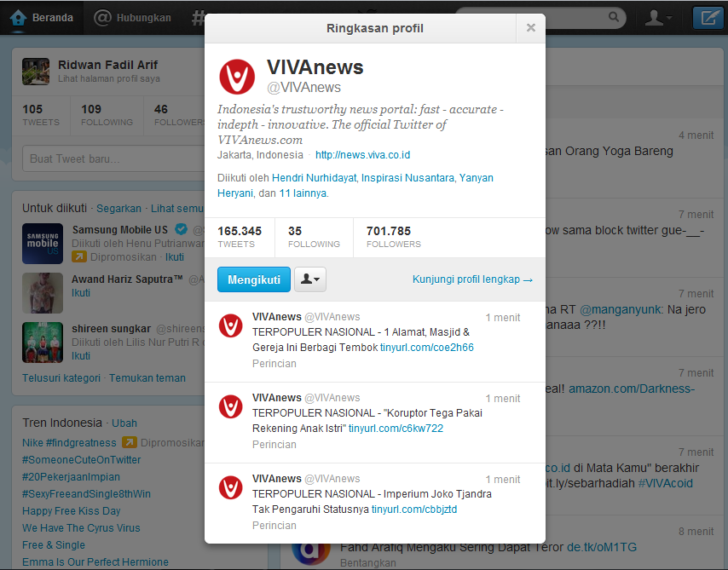Open tinyurl.com/cbbjztd link
Screen dimensions: 728x570
[x=414, y=510]
